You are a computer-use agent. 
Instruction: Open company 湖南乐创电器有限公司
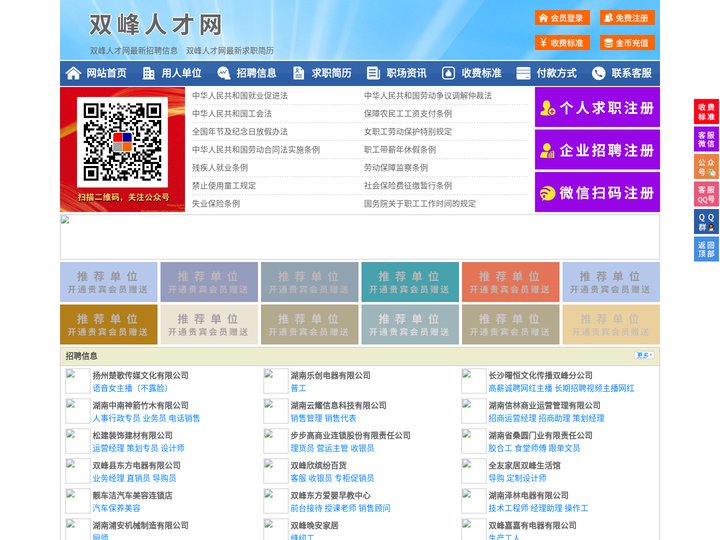pos(330,375)
